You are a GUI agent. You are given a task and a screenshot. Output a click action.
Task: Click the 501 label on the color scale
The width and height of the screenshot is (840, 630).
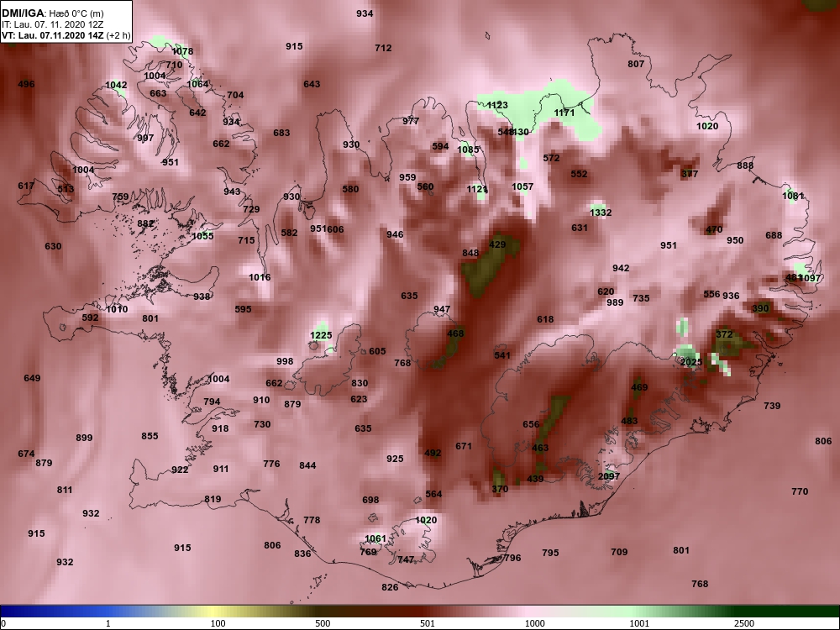[428, 623]
